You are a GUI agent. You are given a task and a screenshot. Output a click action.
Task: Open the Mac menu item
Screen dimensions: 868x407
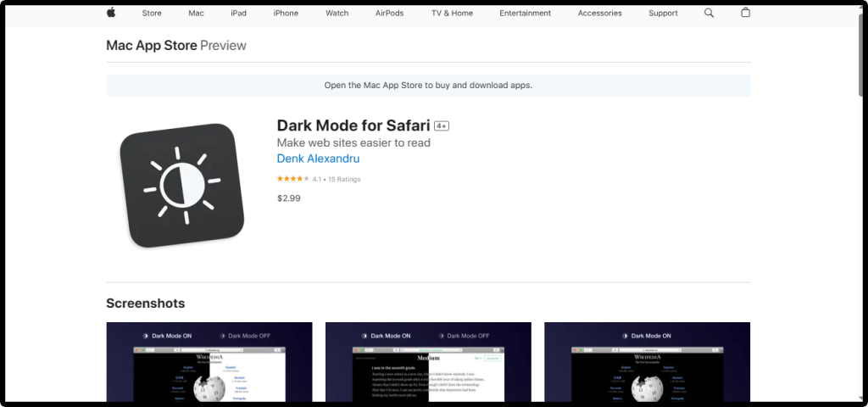coord(196,14)
